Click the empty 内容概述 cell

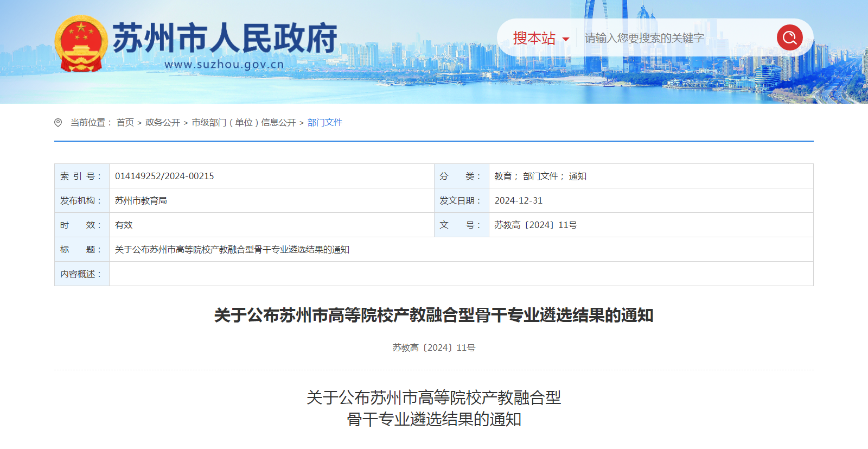461,274
